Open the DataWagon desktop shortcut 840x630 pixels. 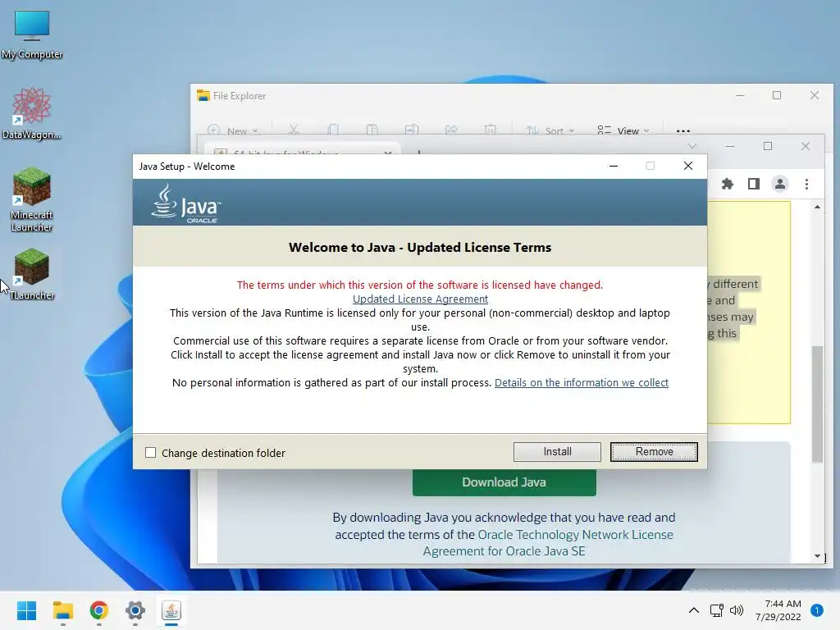[32, 114]
